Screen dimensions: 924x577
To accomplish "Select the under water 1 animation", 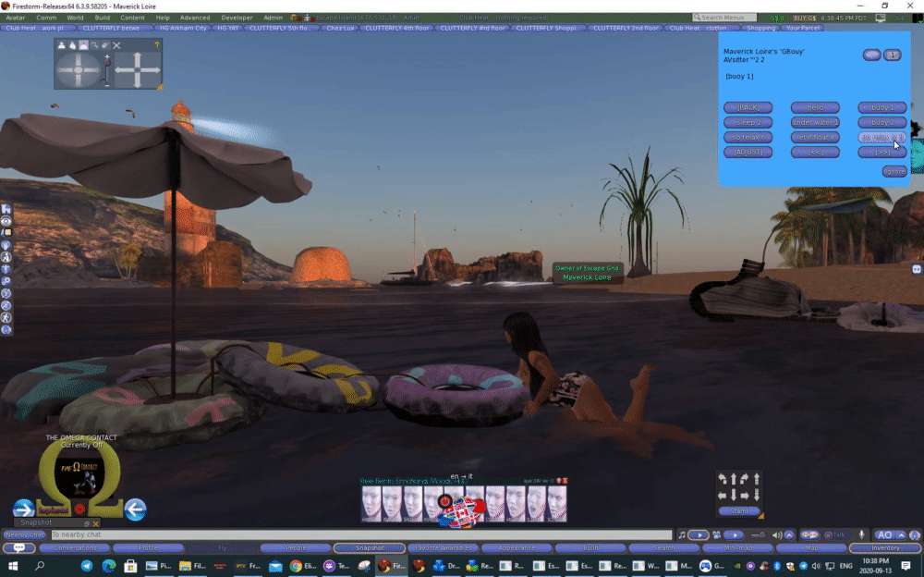I will coord(815,122).
